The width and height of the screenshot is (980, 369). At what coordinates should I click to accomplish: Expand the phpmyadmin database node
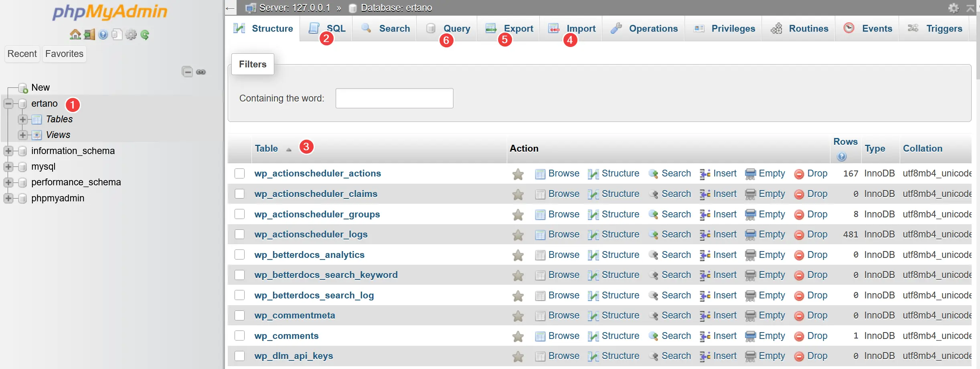[x=8, y=198]
